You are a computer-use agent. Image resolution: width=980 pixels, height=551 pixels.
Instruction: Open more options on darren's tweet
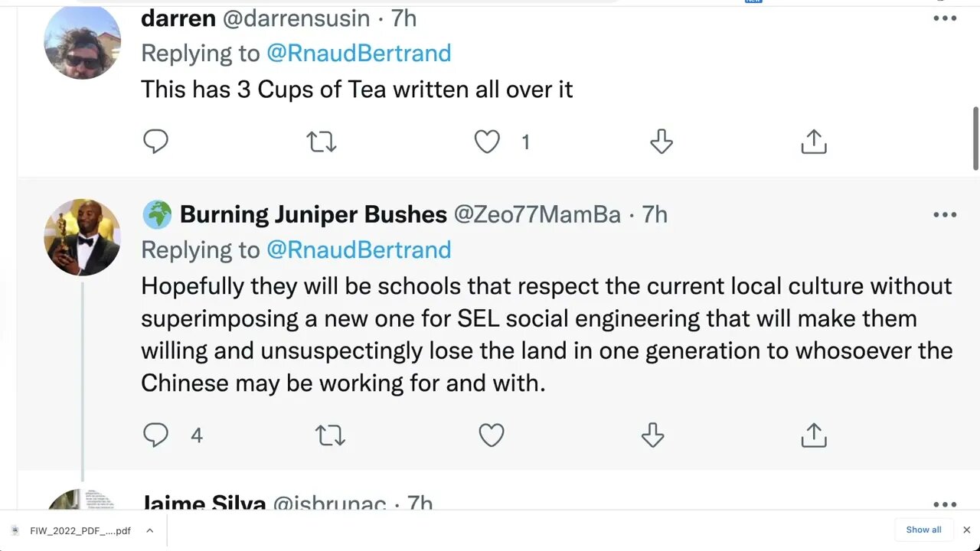click(x=945, y=18)
